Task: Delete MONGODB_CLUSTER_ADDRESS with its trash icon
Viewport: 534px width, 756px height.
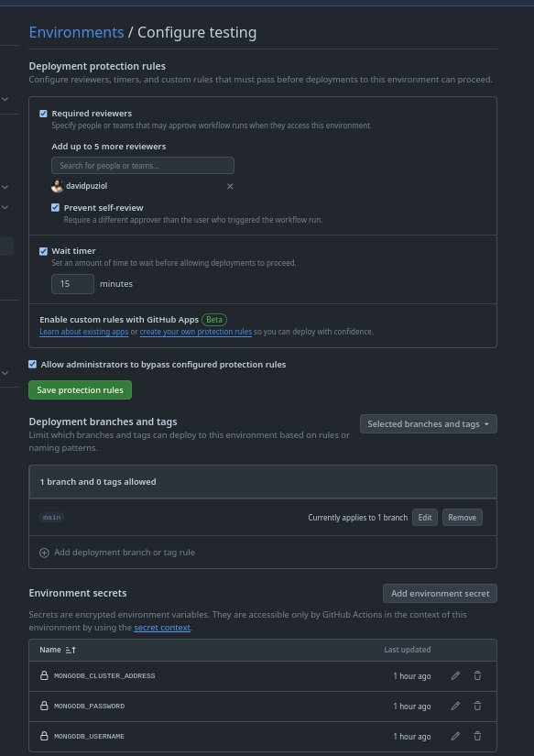Action: coord(477,675)
